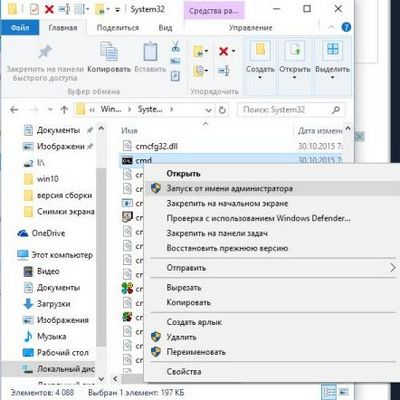Image resolution: width=400 pixels, height=400 pixels.
Task: Click the Копировать ribbon icon
Action: pyautogui.click(x=109, y=51)
